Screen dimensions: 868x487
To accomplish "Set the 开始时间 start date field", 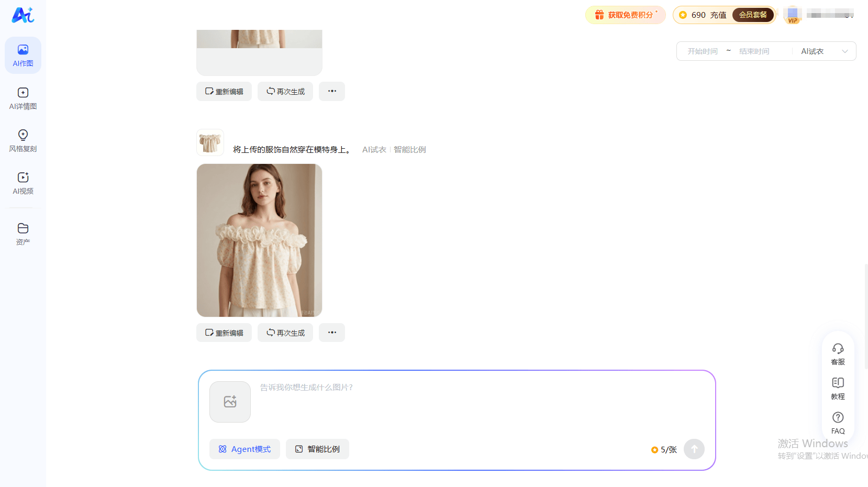I will pos(703,51).
